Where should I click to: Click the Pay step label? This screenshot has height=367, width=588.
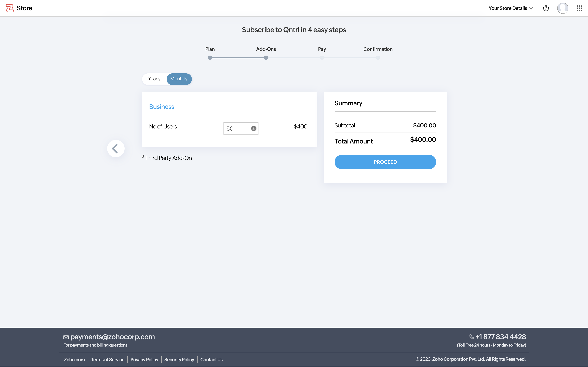[322, 49]
